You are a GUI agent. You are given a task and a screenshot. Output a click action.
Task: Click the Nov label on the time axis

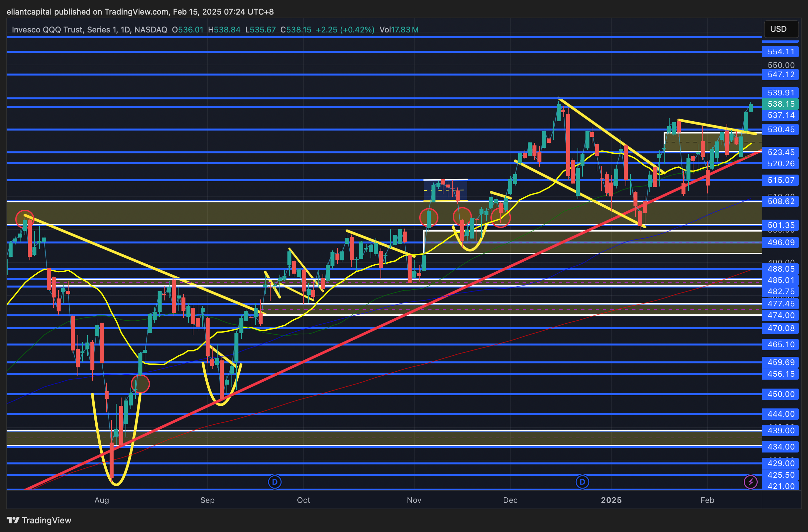pos(414,500)
